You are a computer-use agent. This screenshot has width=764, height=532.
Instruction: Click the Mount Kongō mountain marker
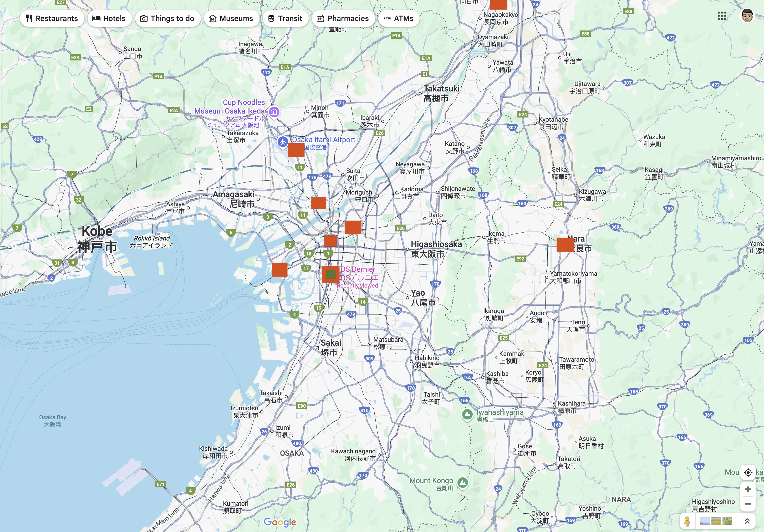click(462, 482)
